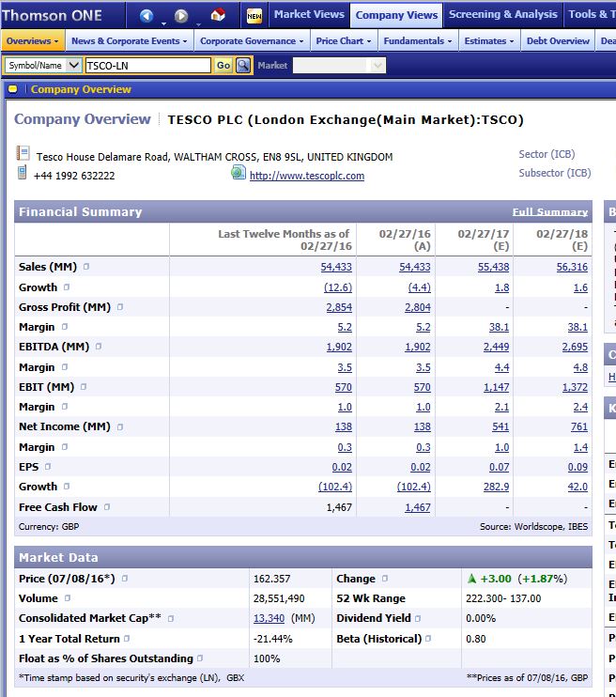
Task: Click the TSCO-LN symbol input field
Action: [x=147, y=66]
